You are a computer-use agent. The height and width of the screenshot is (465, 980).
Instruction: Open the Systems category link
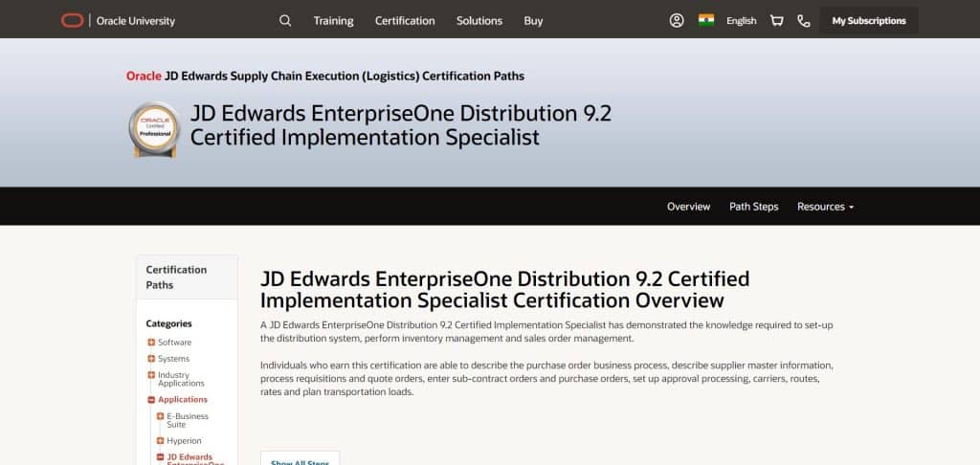[x=173, y=359]
